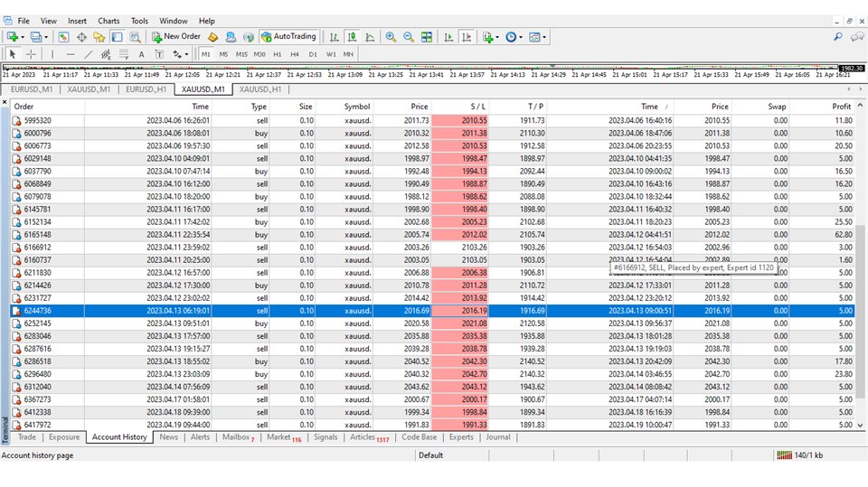The width and height of the screenshot is (868, 487).
Task: Open the chat bubbles icon
Action: tap(857, 37)
